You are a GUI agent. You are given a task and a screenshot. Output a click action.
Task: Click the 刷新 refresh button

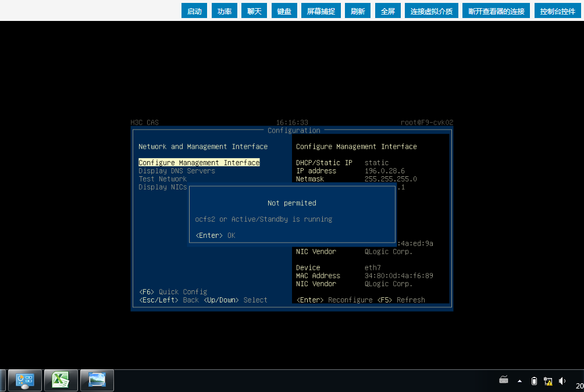click(358, 11)
